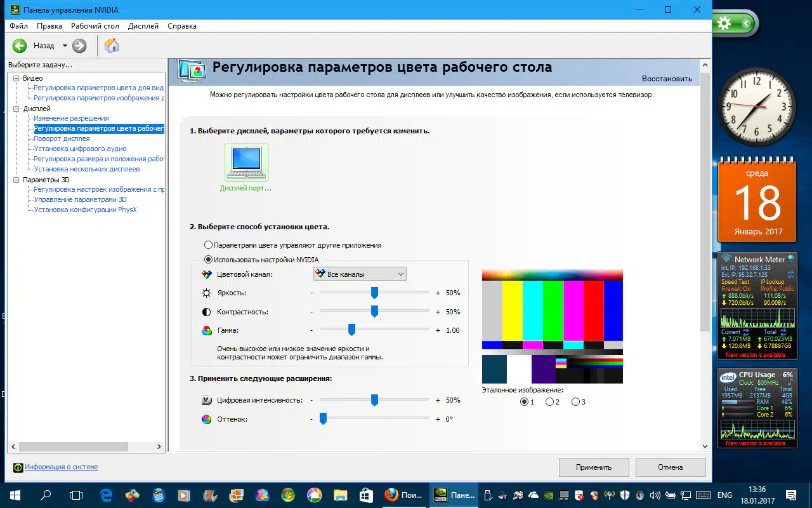Open 'Поворот дисплея' in task tree

62,138
